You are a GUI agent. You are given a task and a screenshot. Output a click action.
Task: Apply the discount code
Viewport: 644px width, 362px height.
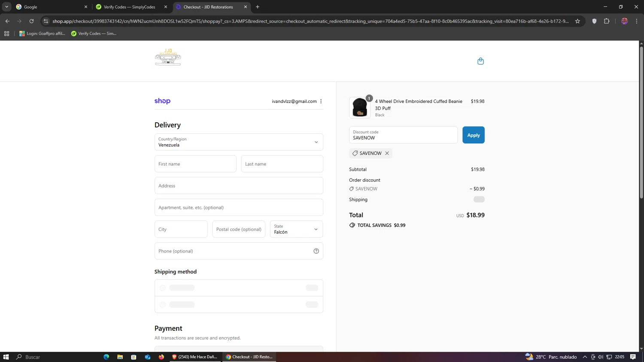(x=473, y=135)
